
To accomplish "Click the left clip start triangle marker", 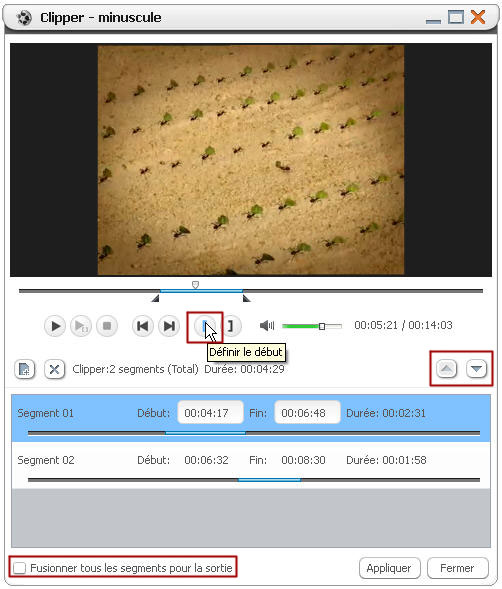I will [155, 298].
